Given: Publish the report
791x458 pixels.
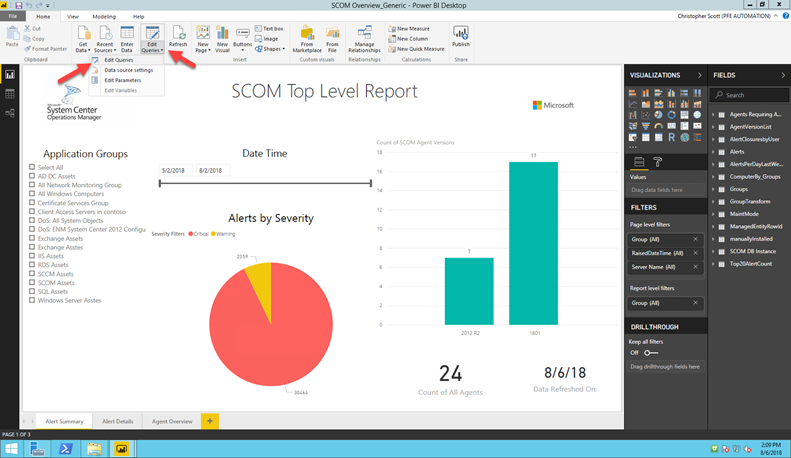Looking at the screenshot, I should (x=461, y=36).
